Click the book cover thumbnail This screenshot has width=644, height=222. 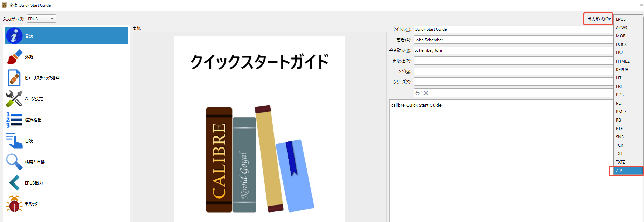pos(259,129)
